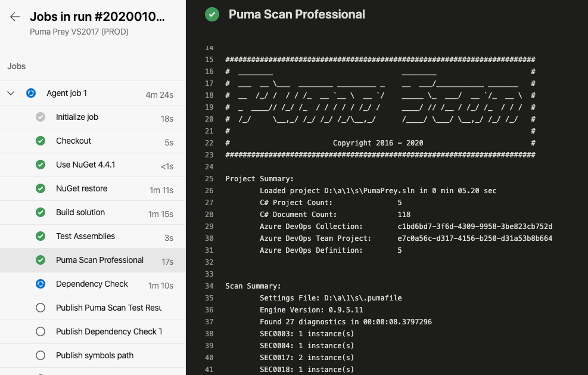The width and height of the screenshot is (588, 375).
Task: Select the Checkout step in the job list
Action: click(x=73, y=141)
